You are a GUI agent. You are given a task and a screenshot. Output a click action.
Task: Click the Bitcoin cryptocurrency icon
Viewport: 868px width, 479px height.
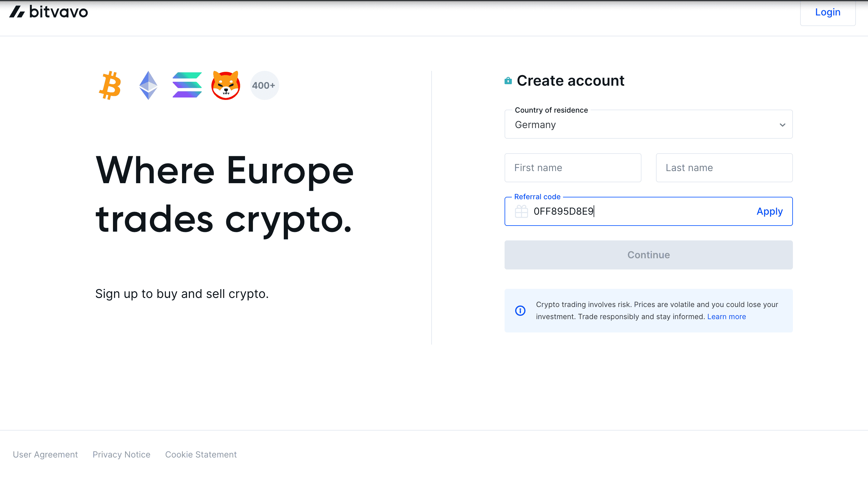111,85
